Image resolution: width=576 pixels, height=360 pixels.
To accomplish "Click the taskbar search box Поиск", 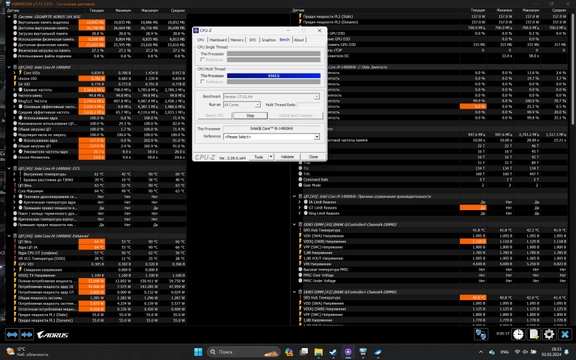I will tap(243, 352).
